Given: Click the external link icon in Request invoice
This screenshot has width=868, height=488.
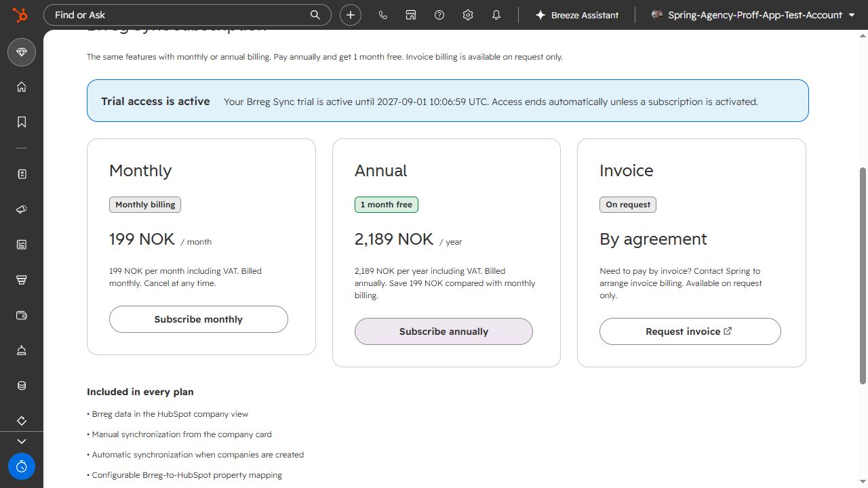Looking at the screenshot, I should coord(728,331).
